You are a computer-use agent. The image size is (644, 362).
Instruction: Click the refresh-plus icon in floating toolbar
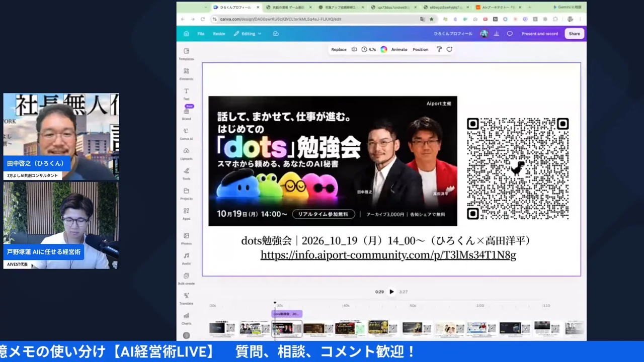pyautogui.click(x=449, y=49)
